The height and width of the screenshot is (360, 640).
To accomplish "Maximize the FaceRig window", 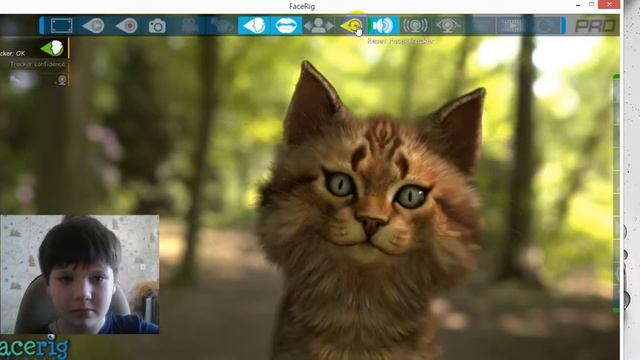I will (591, 4).
